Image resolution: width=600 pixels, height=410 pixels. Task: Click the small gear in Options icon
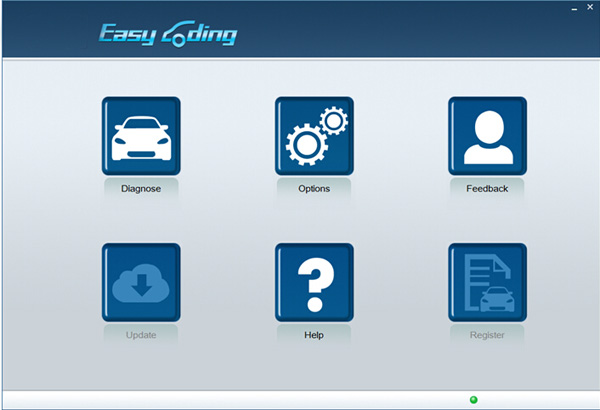pos(332,121)
